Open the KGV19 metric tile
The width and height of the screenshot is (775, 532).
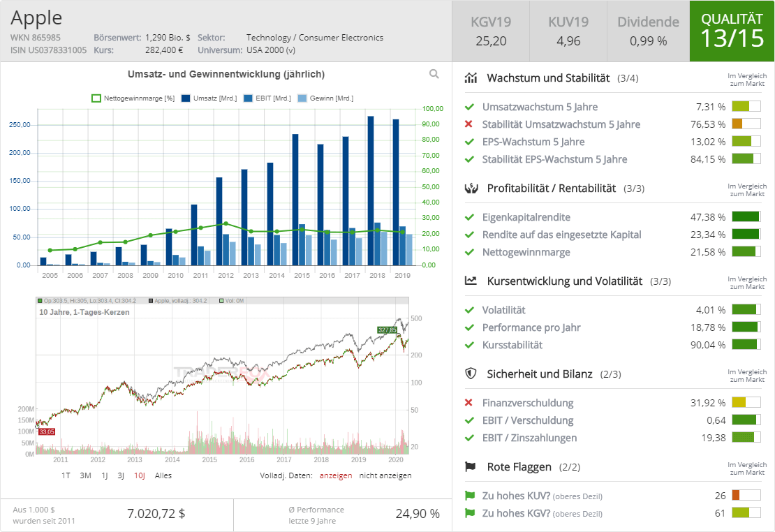pos(491,31)
